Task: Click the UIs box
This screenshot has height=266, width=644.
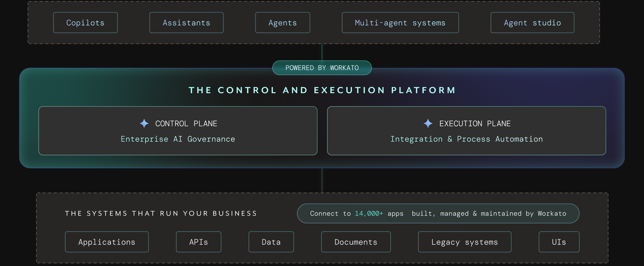Action: coord(559,242)
